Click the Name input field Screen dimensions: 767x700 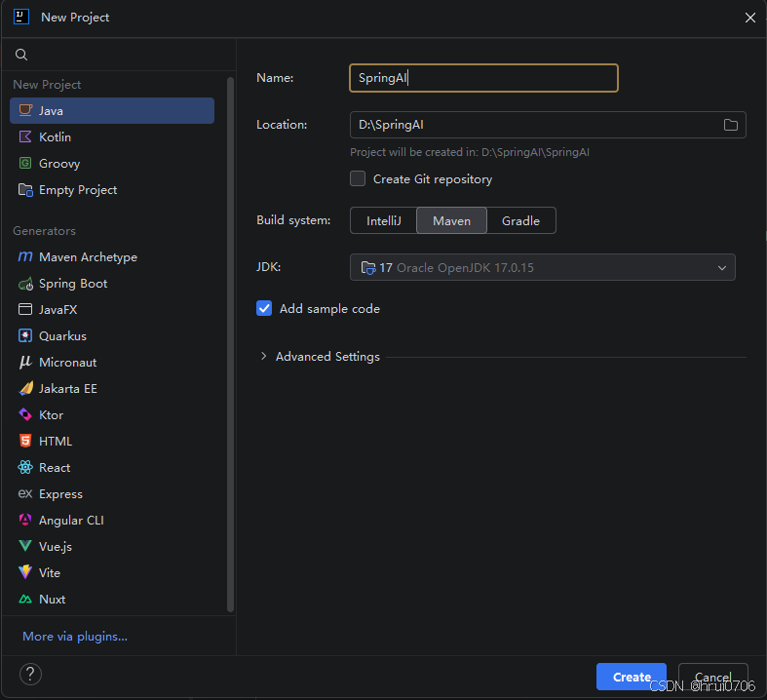(483, 78)
